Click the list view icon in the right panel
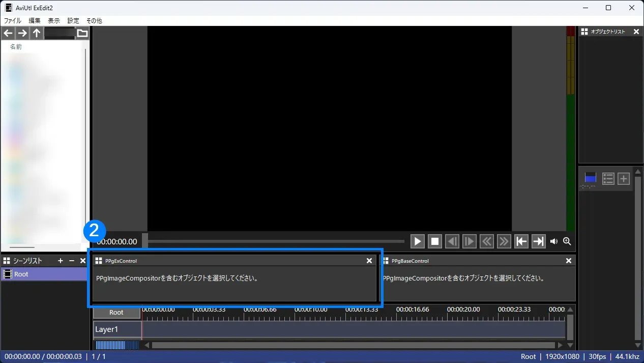644x363 pixels. tap(608, 179)
